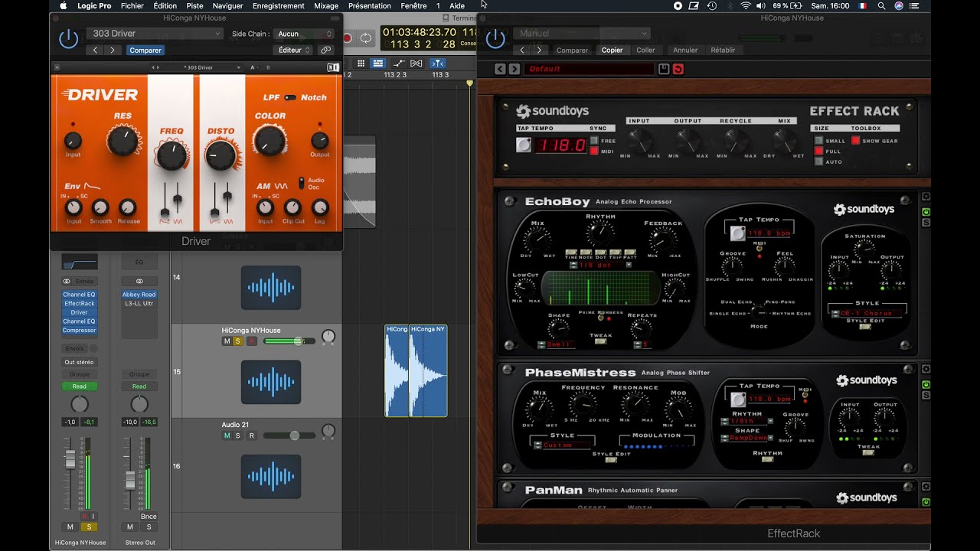Screen dimensions: 980x551
Task: Toggle EchoBoy module power in rack
Action: (x=926, y=212)
